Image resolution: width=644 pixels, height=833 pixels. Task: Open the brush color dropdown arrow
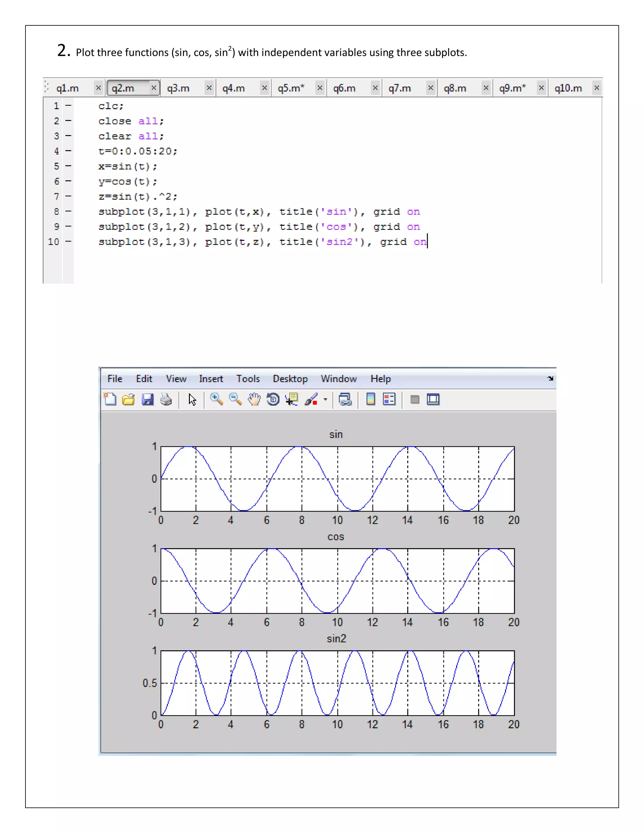[325, 400]
